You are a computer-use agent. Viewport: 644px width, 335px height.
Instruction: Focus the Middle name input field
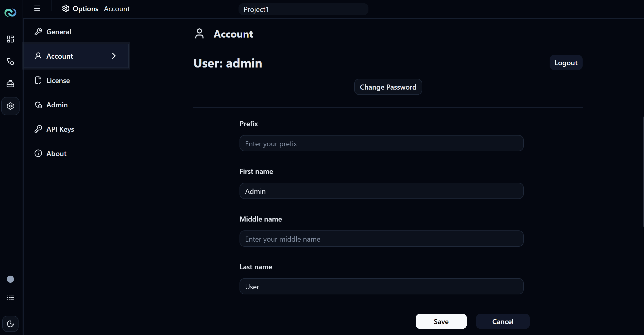coord(381,239)
